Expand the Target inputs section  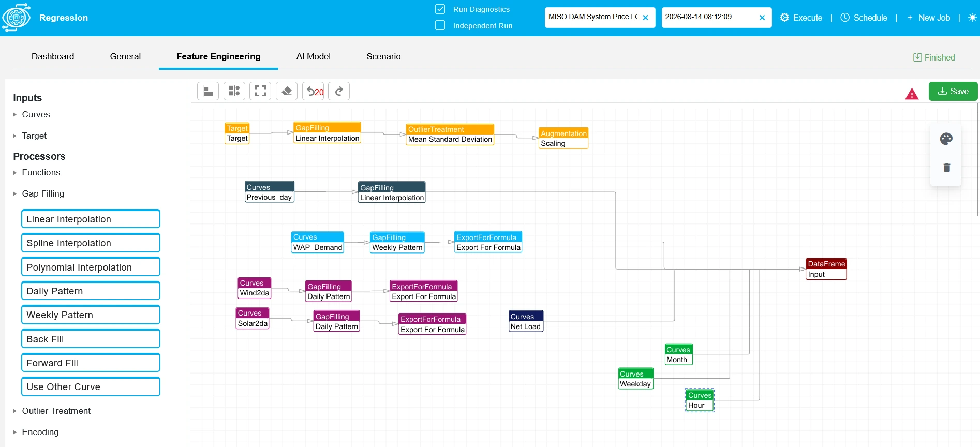pyautogui.click(x=30, y=136)
